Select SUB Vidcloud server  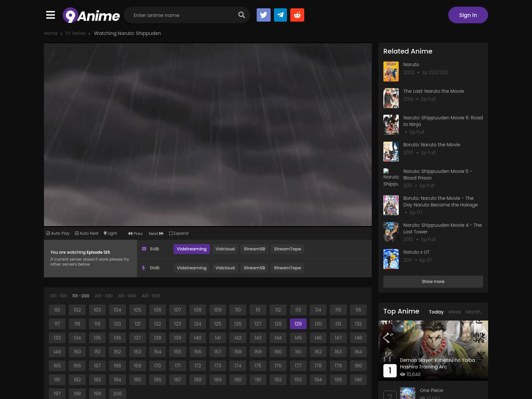click(x=225, y=249)
